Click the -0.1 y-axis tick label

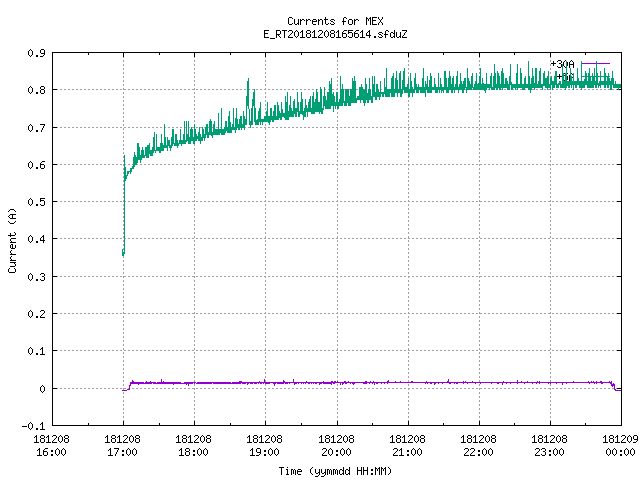pos(33,426)
